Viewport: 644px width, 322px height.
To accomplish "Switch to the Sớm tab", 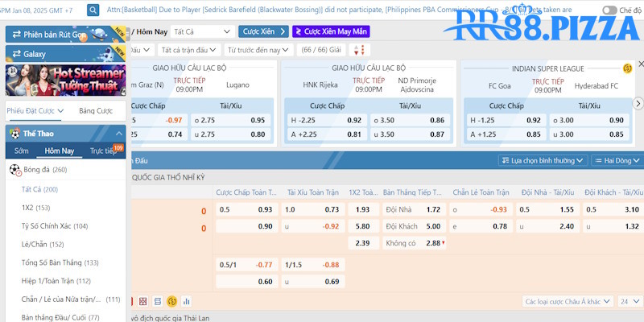I will 21,151.
